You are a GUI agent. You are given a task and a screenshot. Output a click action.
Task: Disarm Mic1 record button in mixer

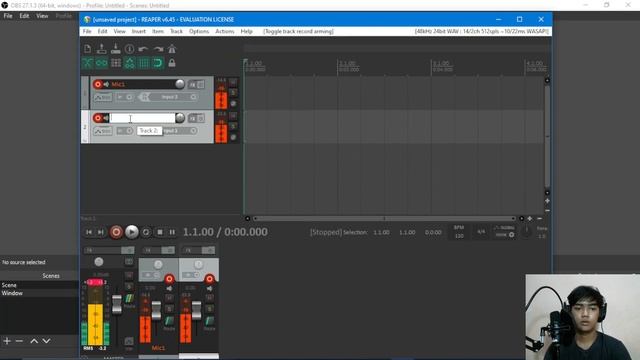(169, 279)
